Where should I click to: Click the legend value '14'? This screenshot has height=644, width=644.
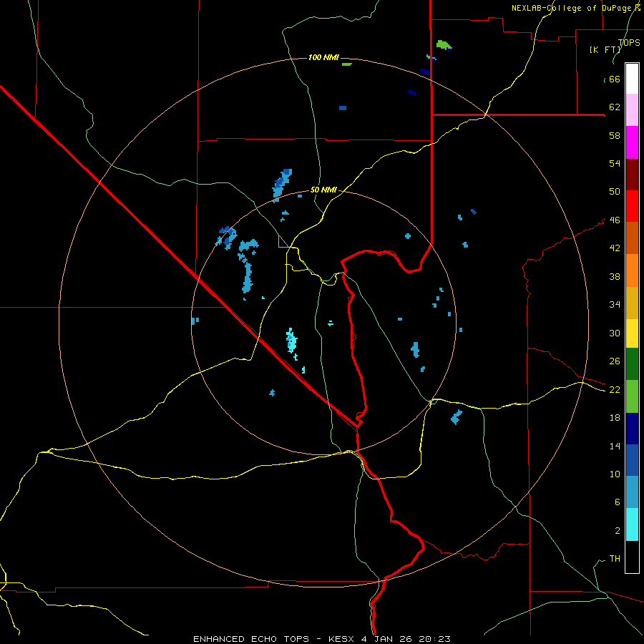pos(615,446)
